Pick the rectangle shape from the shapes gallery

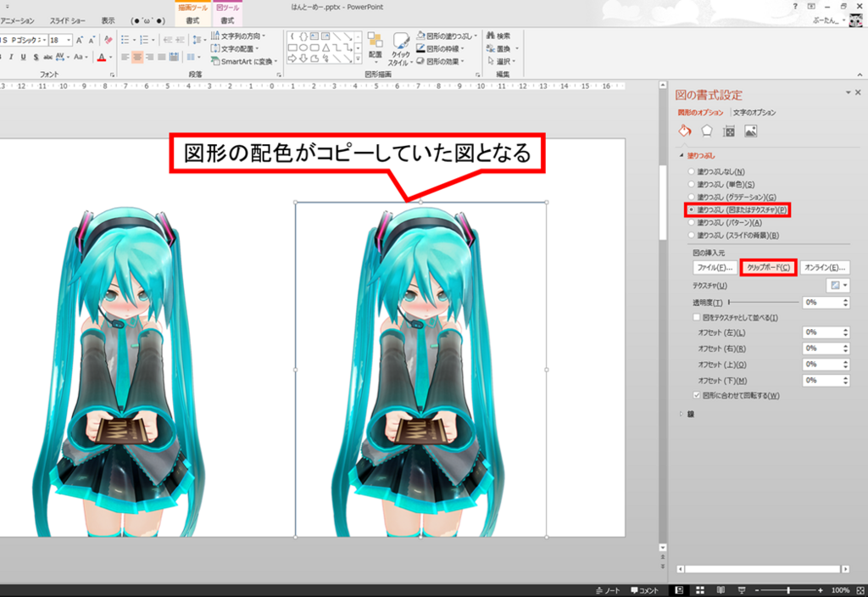click(292, 47)
